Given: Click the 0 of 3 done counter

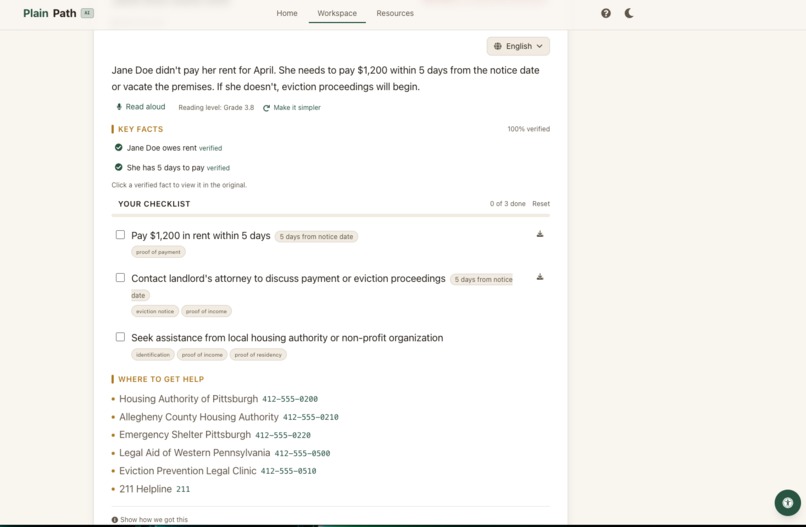Looking at the screenshot, I should tap(507, 204).
